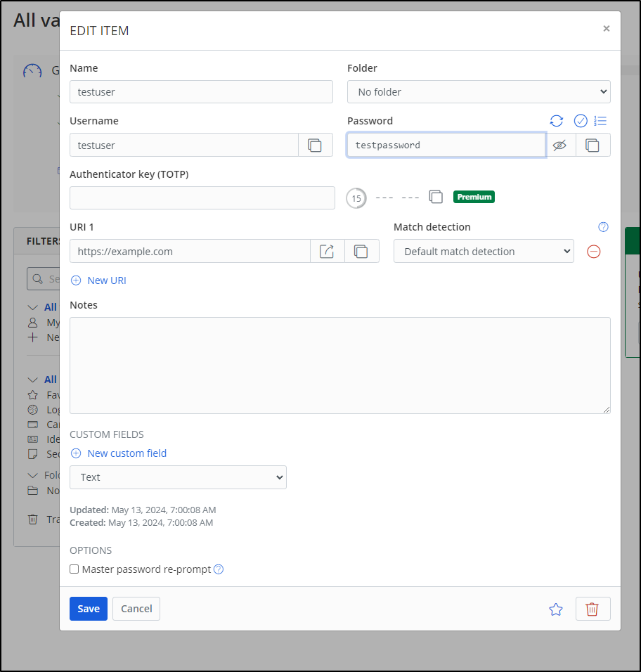Click the Favorites star in background sidebar
The width and height of the screenshot is (641, 672).
pos(32,395)
